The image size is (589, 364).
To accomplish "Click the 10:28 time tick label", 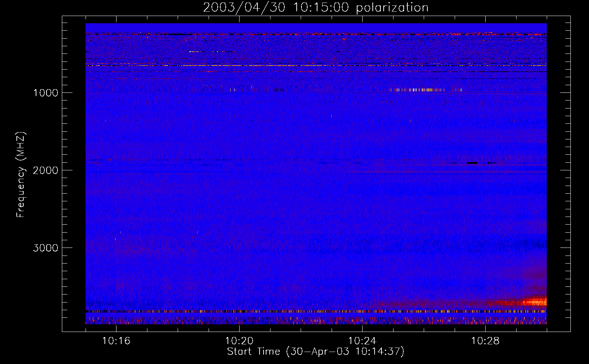I will coord(485,341).
